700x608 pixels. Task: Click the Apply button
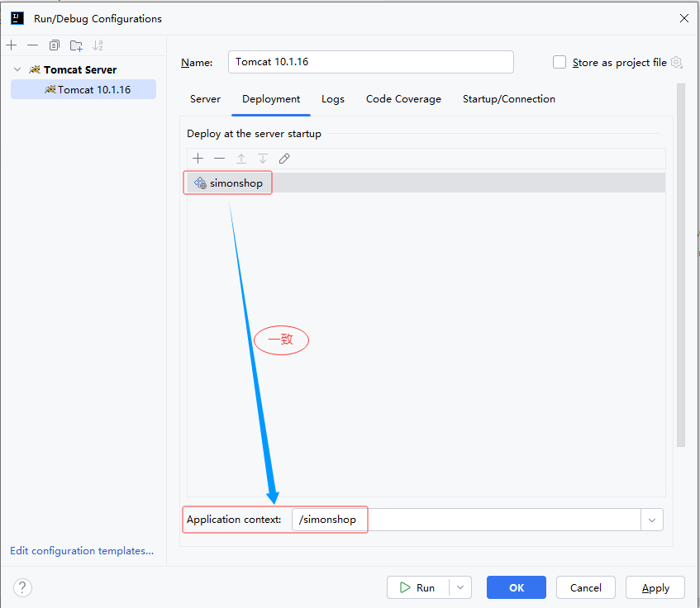[x=655, y=587]
